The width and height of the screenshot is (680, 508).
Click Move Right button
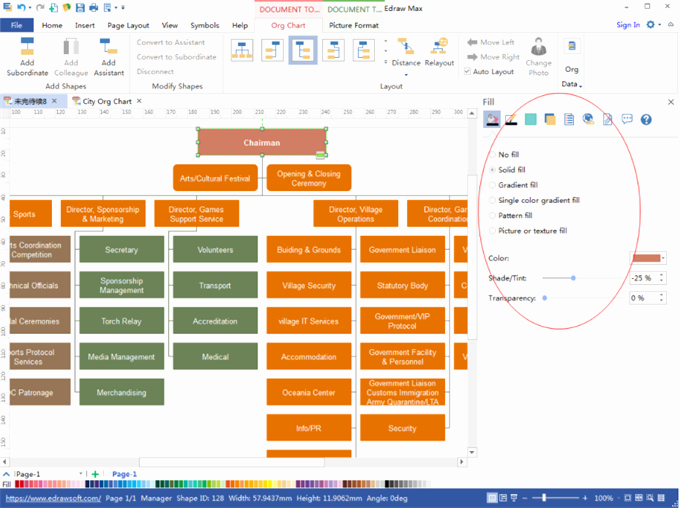coord(494,57)
